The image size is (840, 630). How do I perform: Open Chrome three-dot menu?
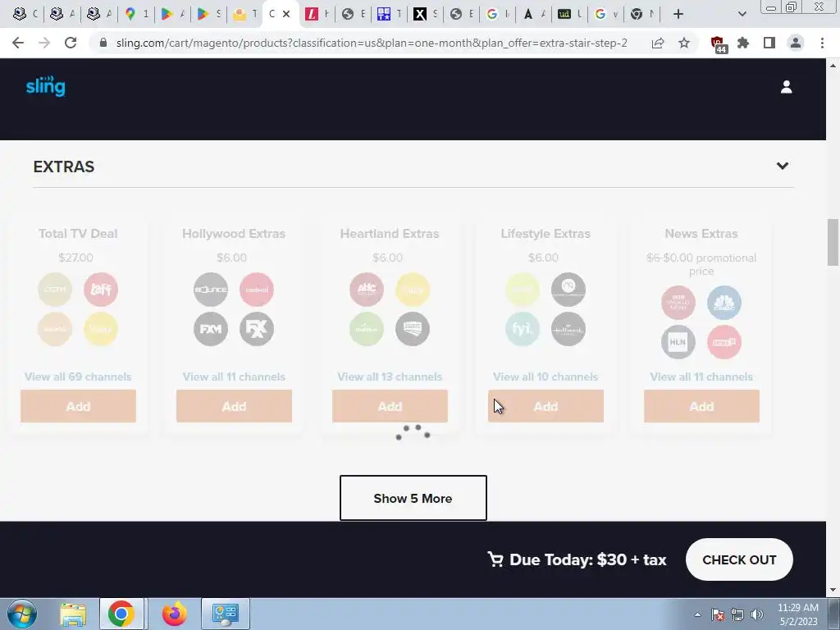(x=822, y=43)
